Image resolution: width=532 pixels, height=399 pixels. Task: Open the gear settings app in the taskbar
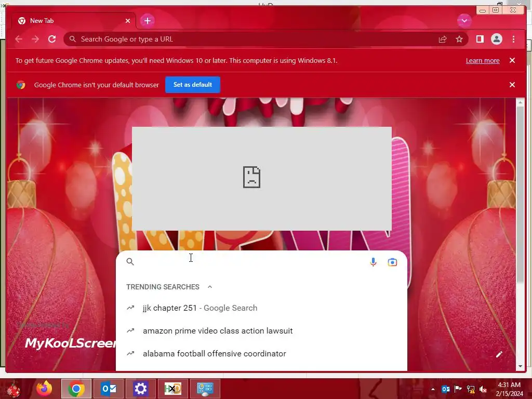point(140,389)
